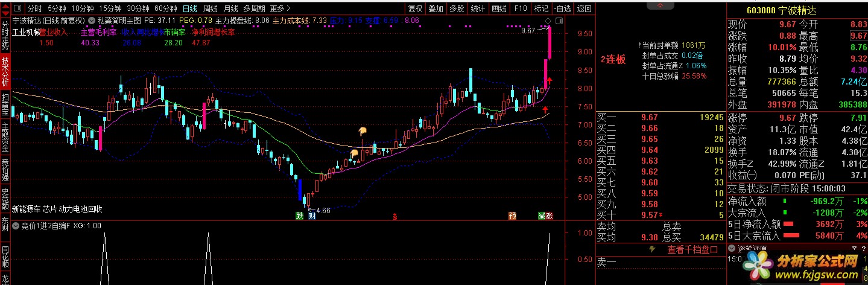Toggle the panel layout icon beside 分时
The width and height of the screenshot is (868, 285).
coord(18,9)
